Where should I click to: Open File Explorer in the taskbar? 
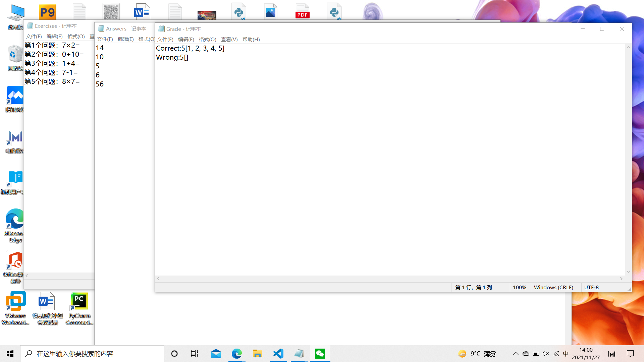(x=257, y=354)
